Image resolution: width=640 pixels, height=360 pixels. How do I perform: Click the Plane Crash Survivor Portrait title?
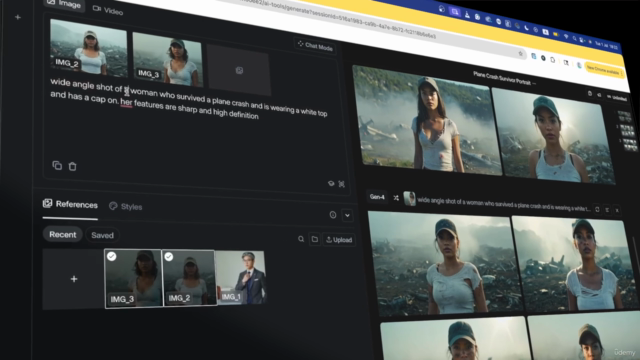[x=502, y=78]
